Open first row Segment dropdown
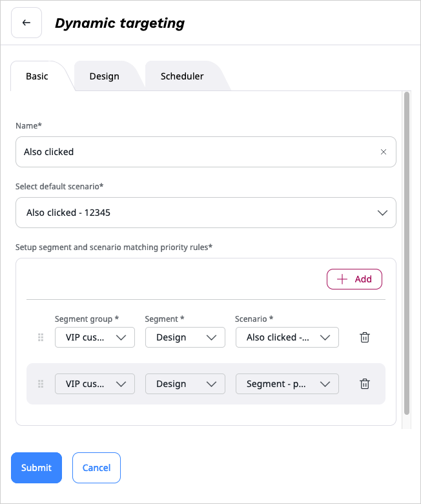 [x=185, y=337]
